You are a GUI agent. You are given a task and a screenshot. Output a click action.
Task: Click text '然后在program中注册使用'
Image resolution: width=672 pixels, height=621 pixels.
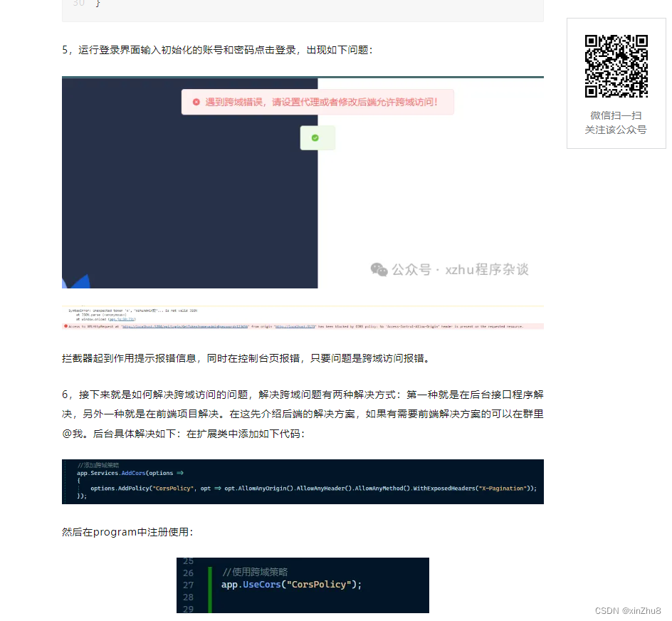pyautogui.click(x=127, y=532)
